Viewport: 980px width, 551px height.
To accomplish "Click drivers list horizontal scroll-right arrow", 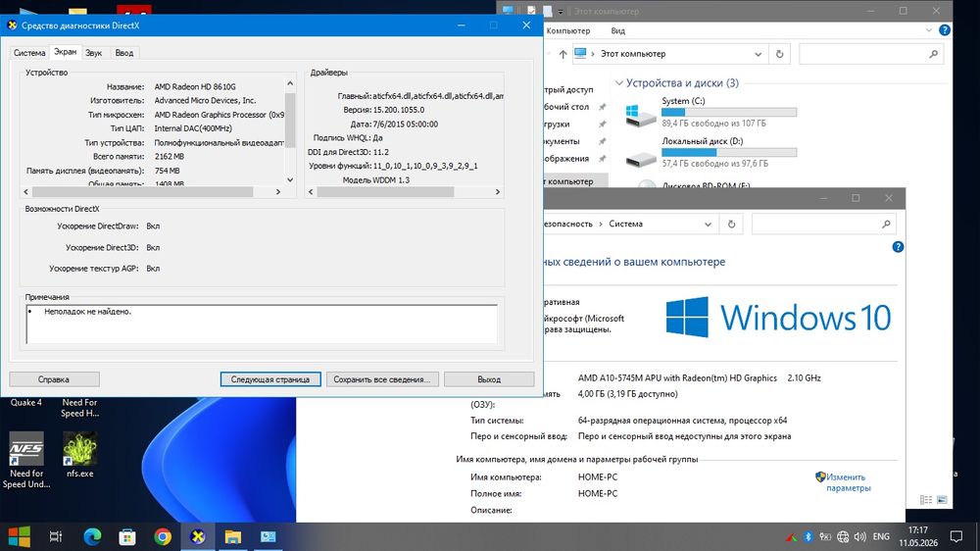I will [x=498, y=192].
